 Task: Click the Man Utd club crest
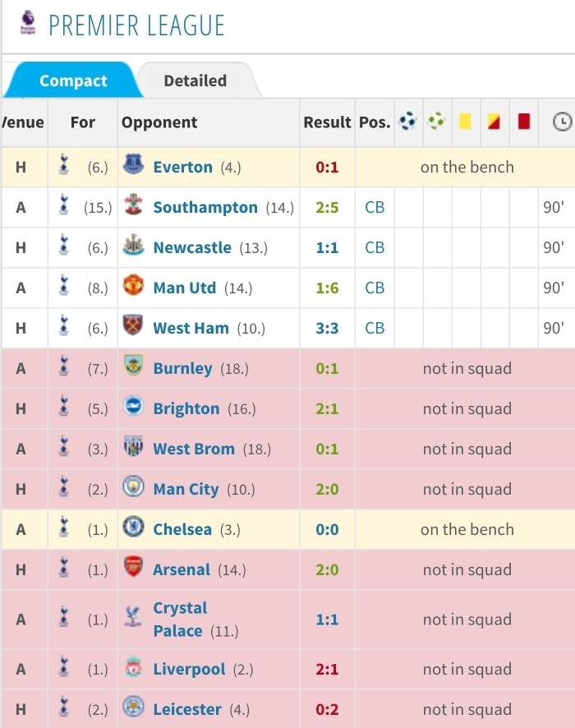tap(133, 288)
